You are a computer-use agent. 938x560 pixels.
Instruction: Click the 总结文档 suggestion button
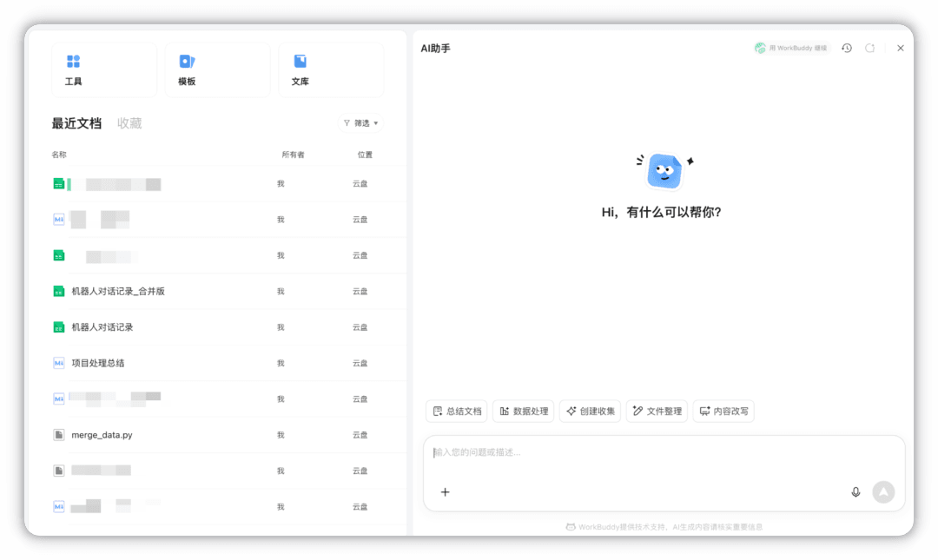click(457, 411)
